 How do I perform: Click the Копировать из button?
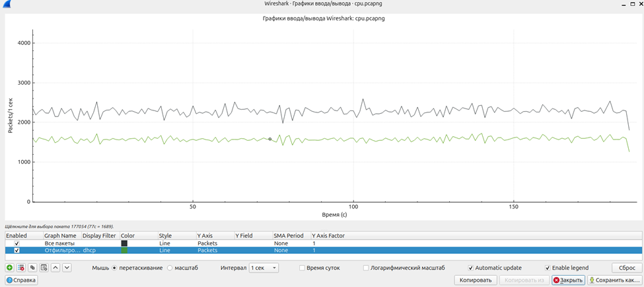[524, 280]
